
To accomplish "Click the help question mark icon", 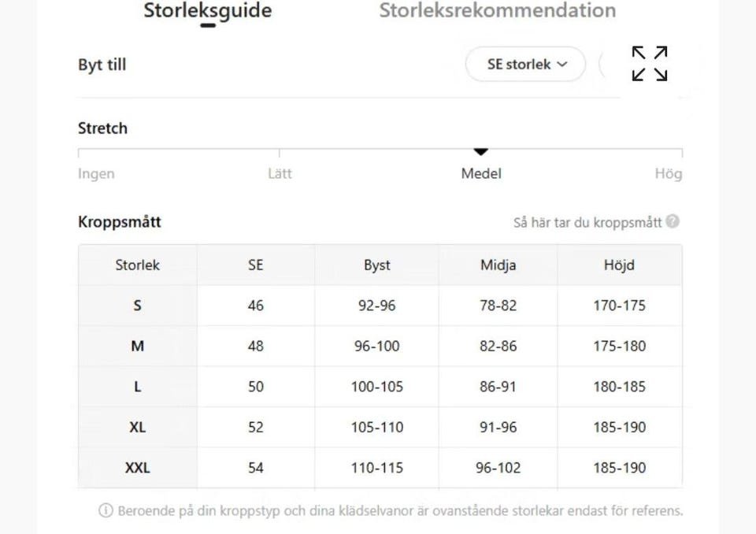I will [673, 221].
